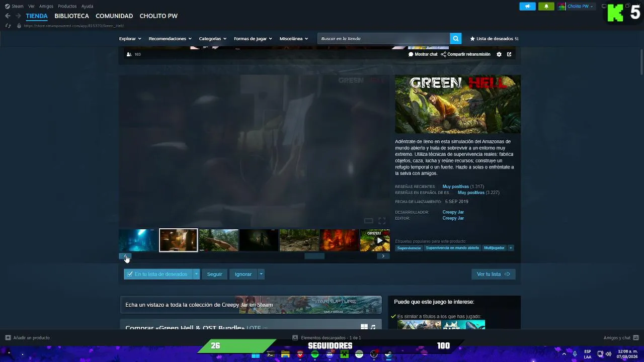Select the Supervivencia tag
644x362 pixels.
coord(409,248)
